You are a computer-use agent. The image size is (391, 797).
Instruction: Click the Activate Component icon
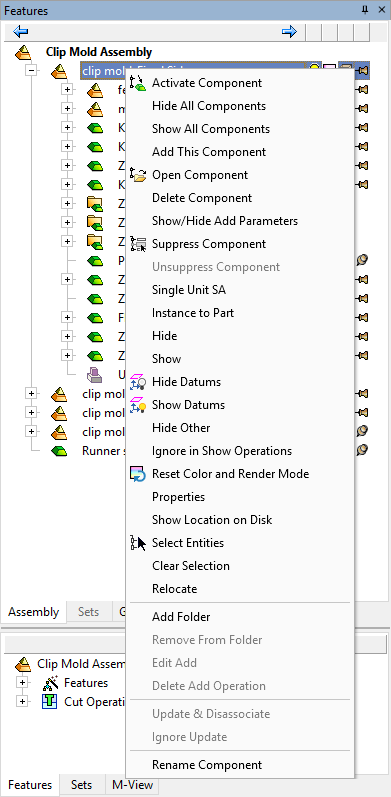coord(138,83)
